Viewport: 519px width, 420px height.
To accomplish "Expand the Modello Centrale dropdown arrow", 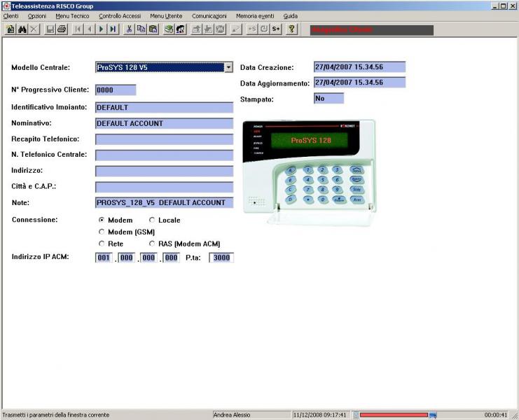I will 228,67.
